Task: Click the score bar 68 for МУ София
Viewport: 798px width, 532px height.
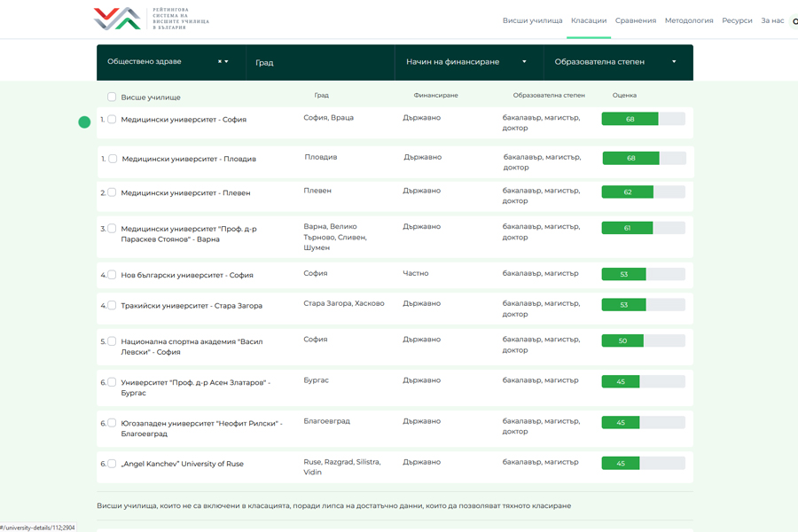Action: pos(644,119)
